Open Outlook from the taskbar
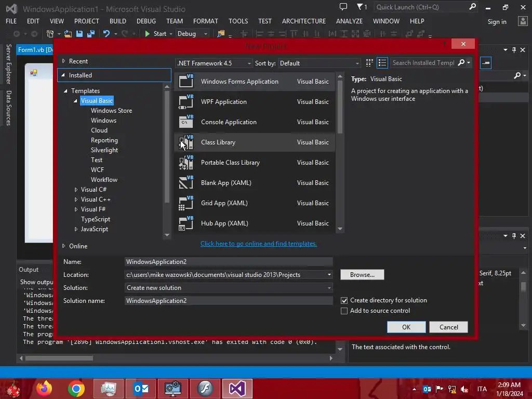 [141, 389]
